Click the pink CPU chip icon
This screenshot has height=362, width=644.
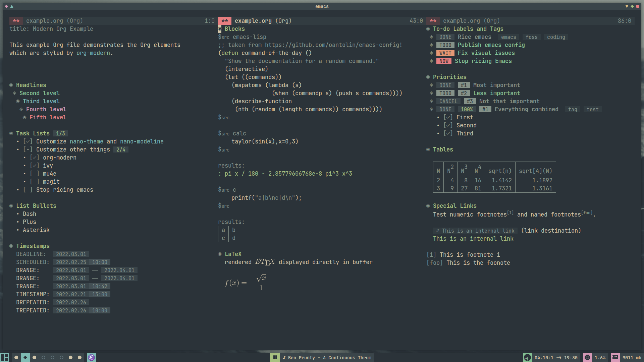click(x=587, y=357)
